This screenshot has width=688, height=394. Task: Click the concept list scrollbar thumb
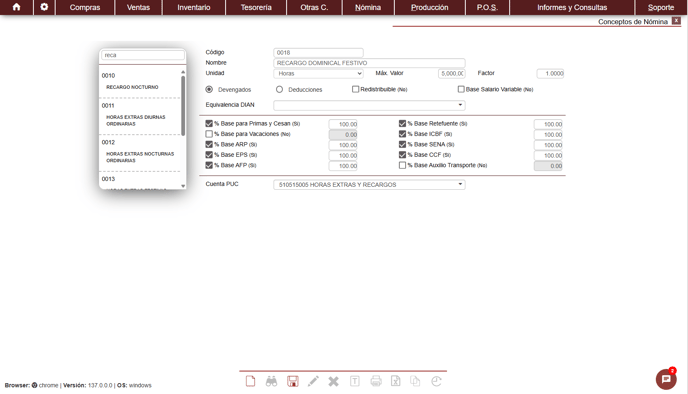pos(183,106)
